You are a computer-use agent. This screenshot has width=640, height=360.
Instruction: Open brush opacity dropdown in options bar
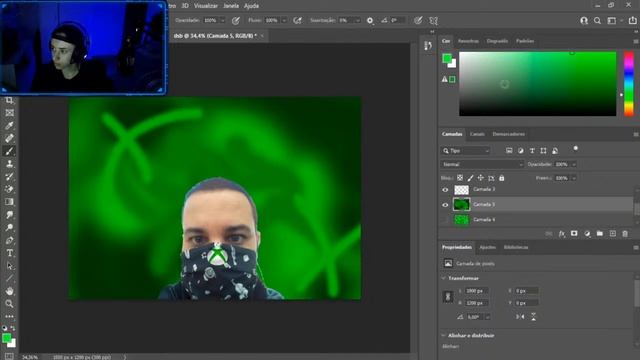[222, 20]
